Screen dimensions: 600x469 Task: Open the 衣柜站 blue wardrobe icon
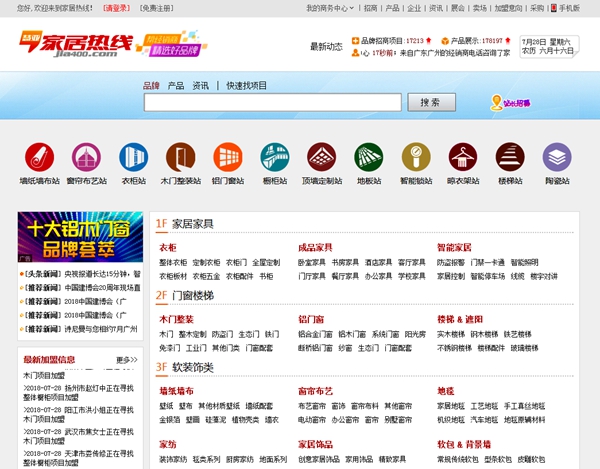[134, 157]
